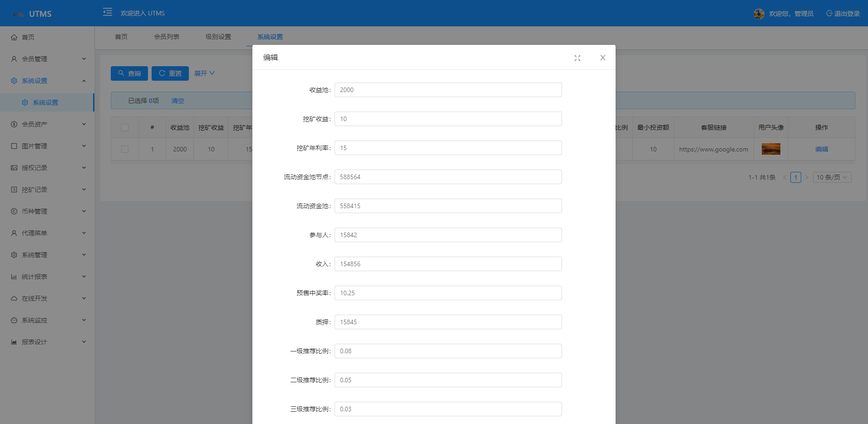This screenshot has height=424, width=868.
Task: Click the user avatar thumbnail in table
Action: 771,149
